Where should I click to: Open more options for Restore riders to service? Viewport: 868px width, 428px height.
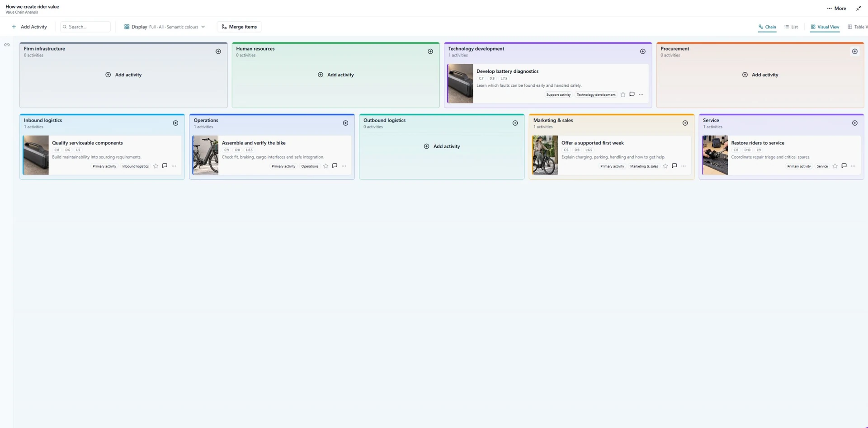(x=853, y=166)
